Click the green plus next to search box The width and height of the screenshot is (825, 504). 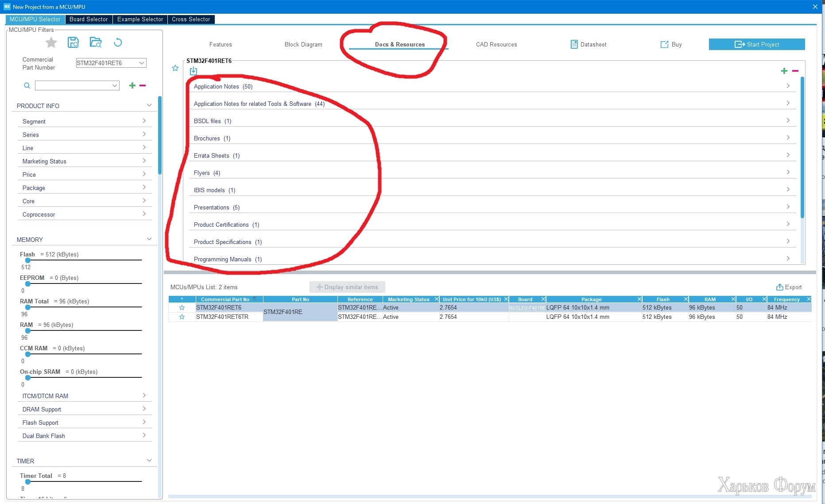[132, 85]
